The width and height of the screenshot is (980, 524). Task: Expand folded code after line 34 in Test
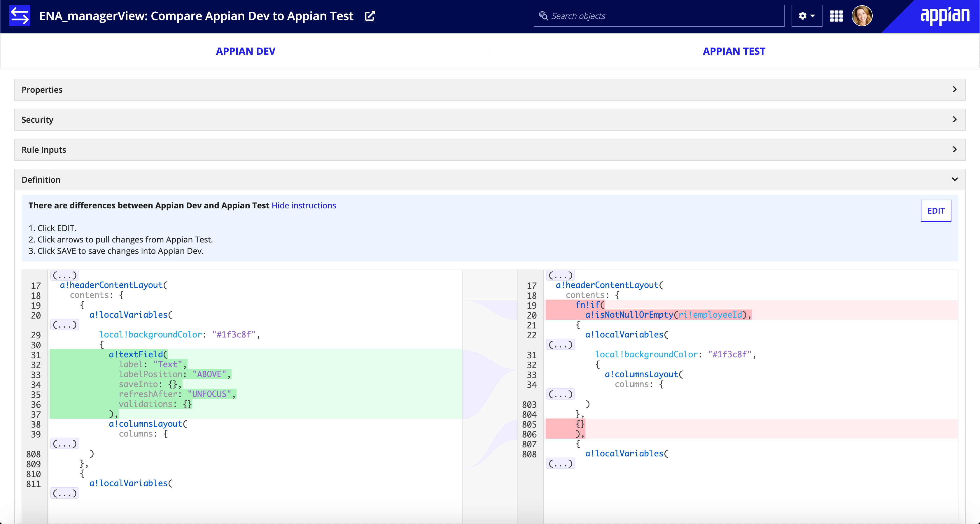click(x=560, y=394)
